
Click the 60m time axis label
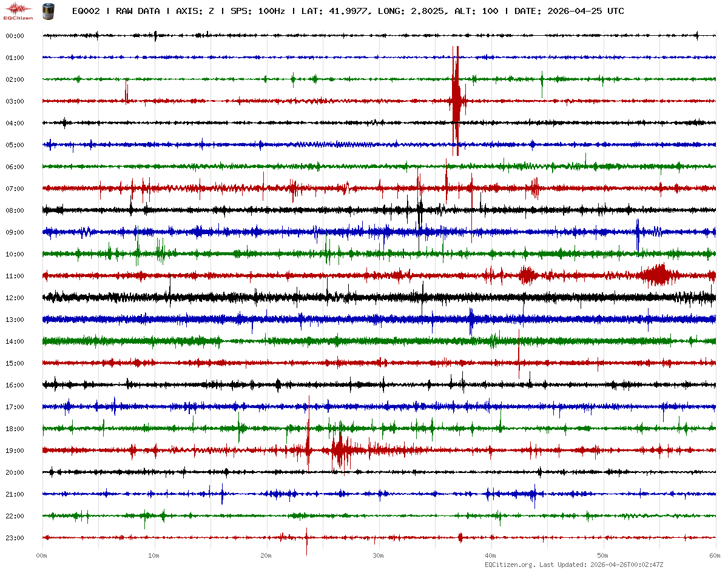coord(715,555)
